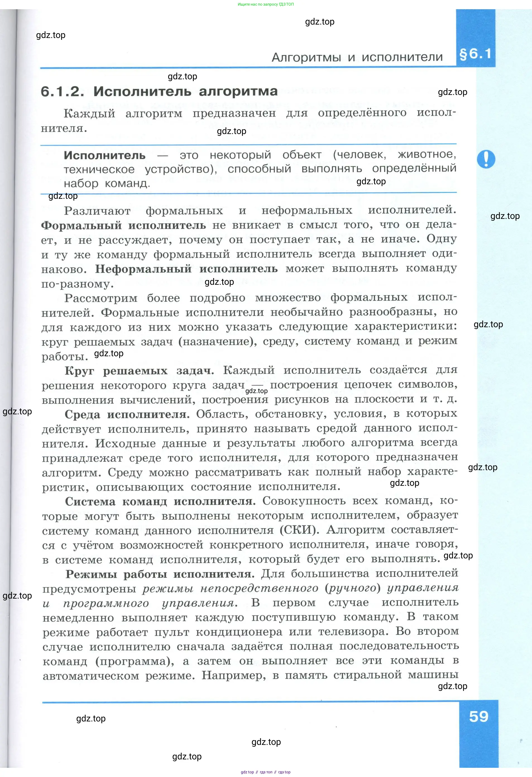Viewport: 532px width, 777px height.
Task: Click the word 'Рассмотрим'
Action: (x=101, y=298)
